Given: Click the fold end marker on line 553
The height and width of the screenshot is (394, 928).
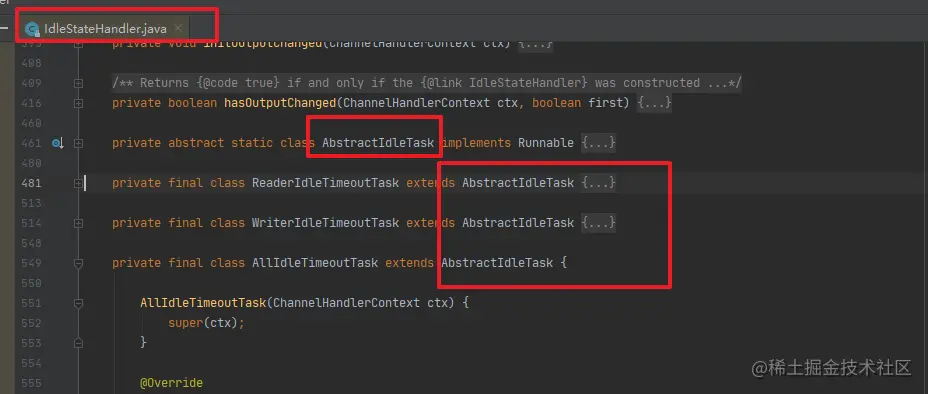Looking at the screenshot, I should click(78, 343).
